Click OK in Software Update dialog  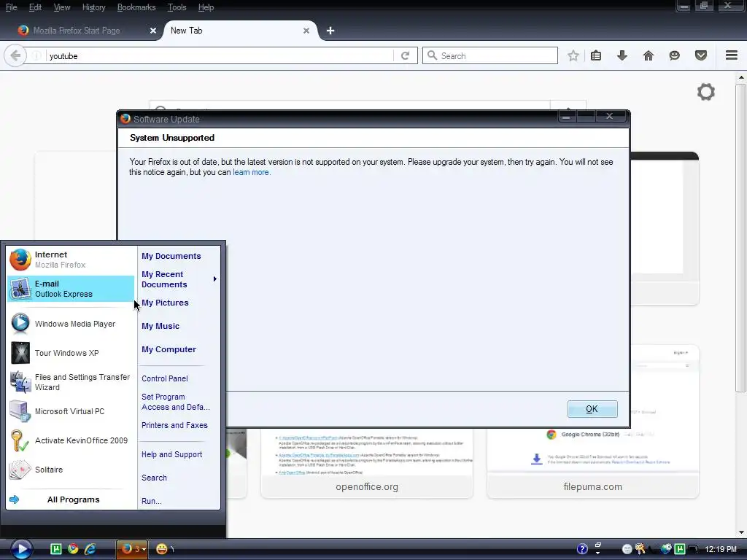(x=592, y=409)
